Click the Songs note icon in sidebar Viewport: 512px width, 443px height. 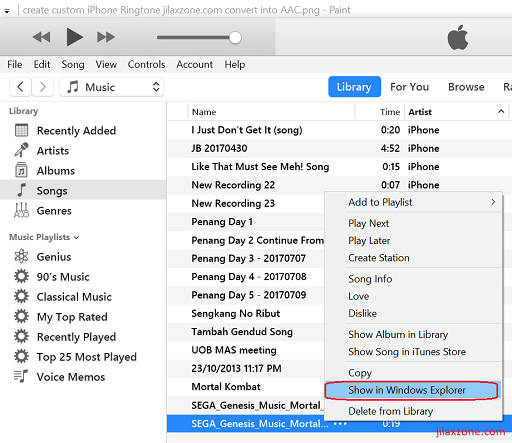[22, 190]
